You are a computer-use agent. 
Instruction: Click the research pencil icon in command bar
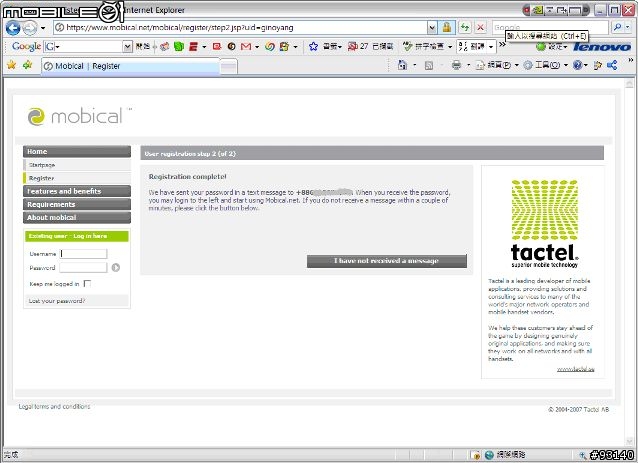tap(598, 65)
